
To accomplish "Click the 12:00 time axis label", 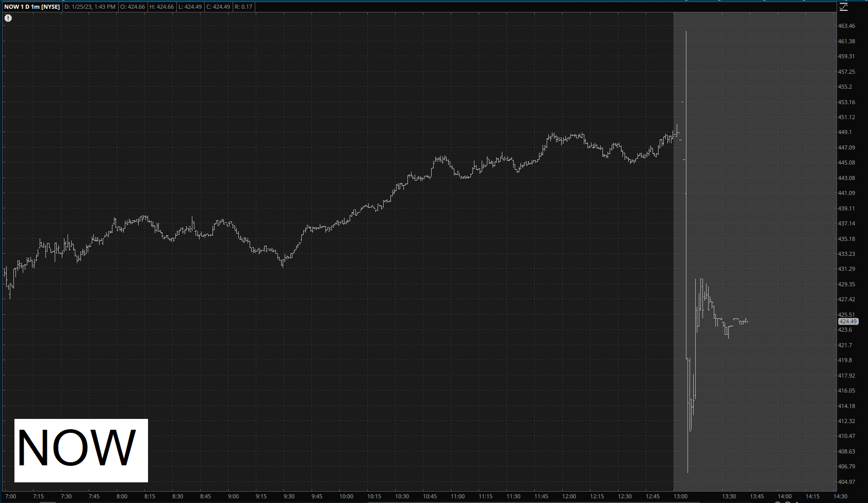I will 569,496.
